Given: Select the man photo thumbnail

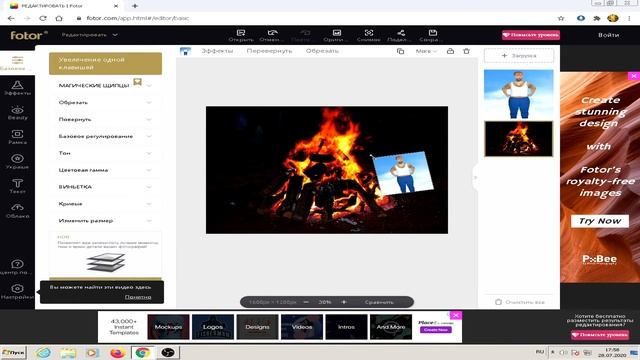Looking at the screenshot, I should coord(519,94).
